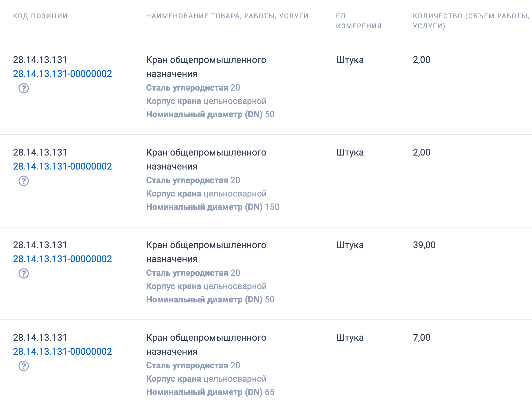Open the position link in the 7,00 quantity row
532x403 pixels.
[62, 351]
